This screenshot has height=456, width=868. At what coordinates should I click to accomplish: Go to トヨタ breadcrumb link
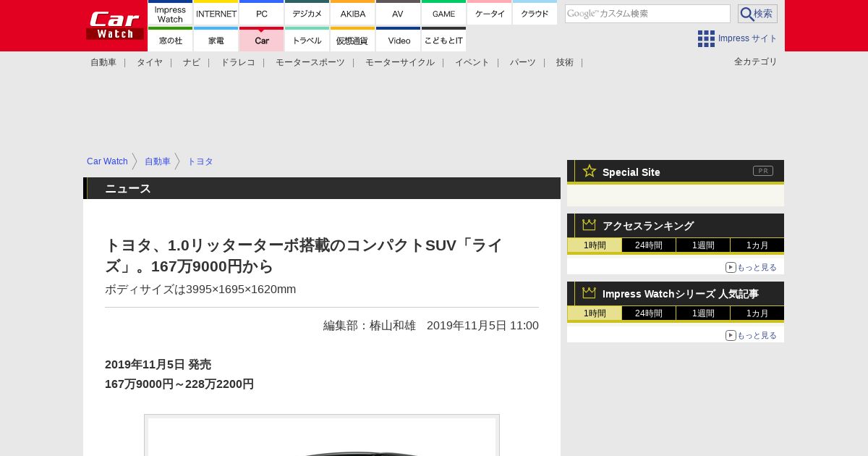tap(200, 161)
